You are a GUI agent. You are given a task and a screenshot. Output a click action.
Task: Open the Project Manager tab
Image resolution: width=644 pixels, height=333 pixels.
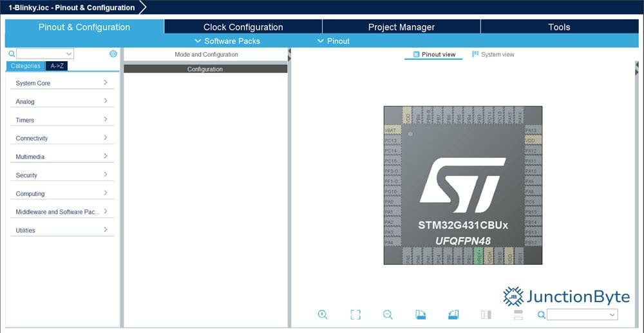pos(401,27)
